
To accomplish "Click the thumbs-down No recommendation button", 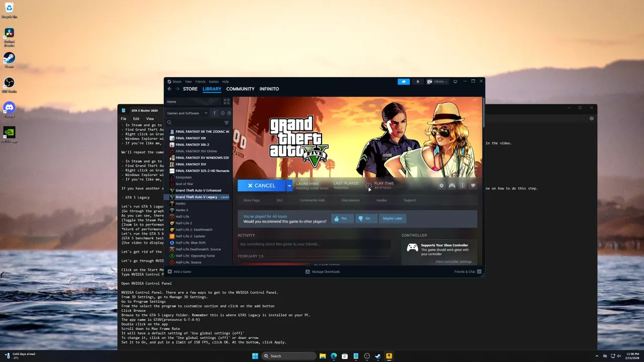I will point(366,219).
